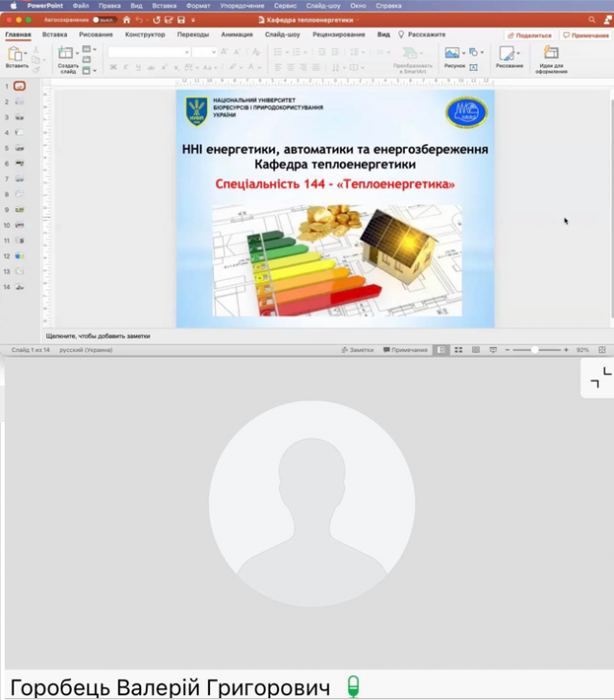Click the notes field 'Щелкните, чтобы добавить заметки'

tap(98, 336)
